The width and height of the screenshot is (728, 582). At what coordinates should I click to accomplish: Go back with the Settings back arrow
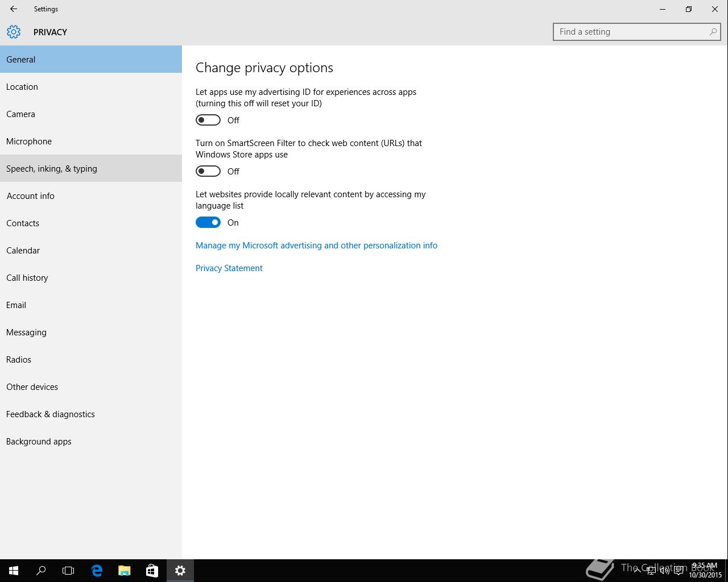tap(14, 9)
